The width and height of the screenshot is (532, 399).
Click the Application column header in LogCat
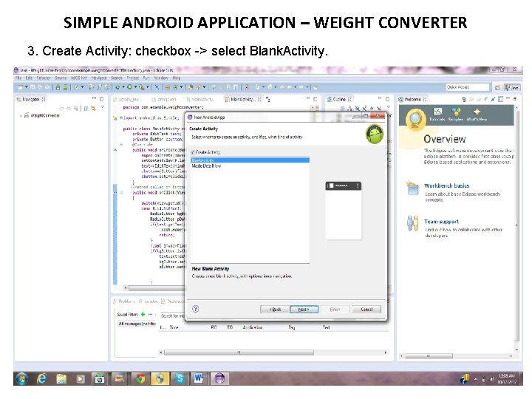(253, 327)
